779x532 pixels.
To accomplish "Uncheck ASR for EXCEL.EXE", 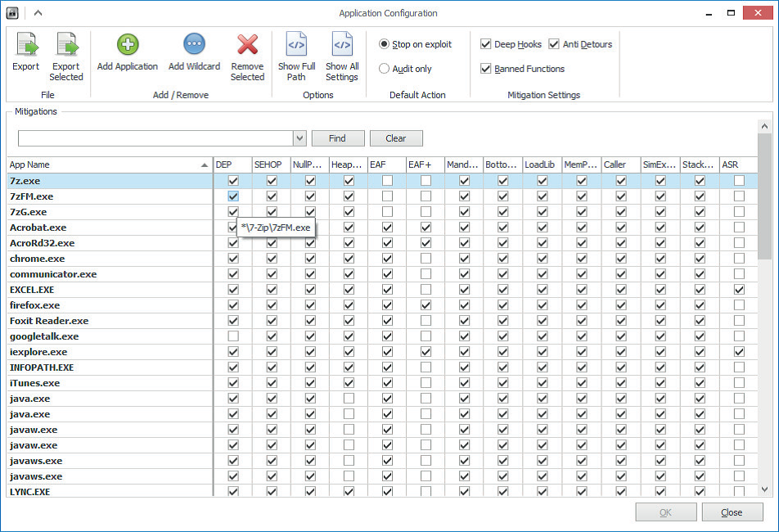I will [739, 290].
